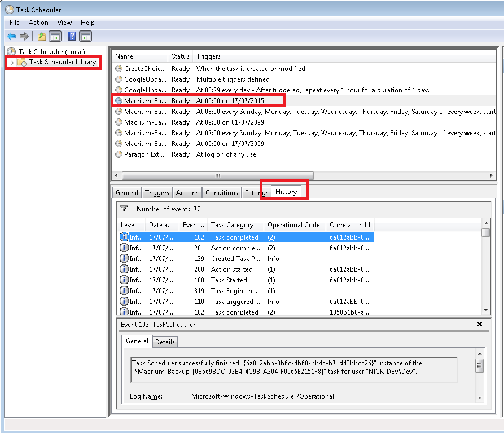Click the Up One Level folder icon

(x=42, y=37)
